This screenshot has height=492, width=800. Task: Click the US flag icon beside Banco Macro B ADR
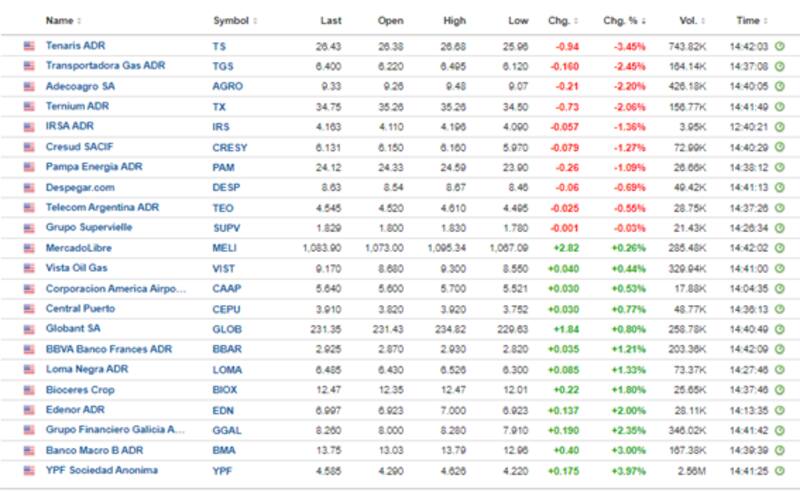(x=29, y=450)
